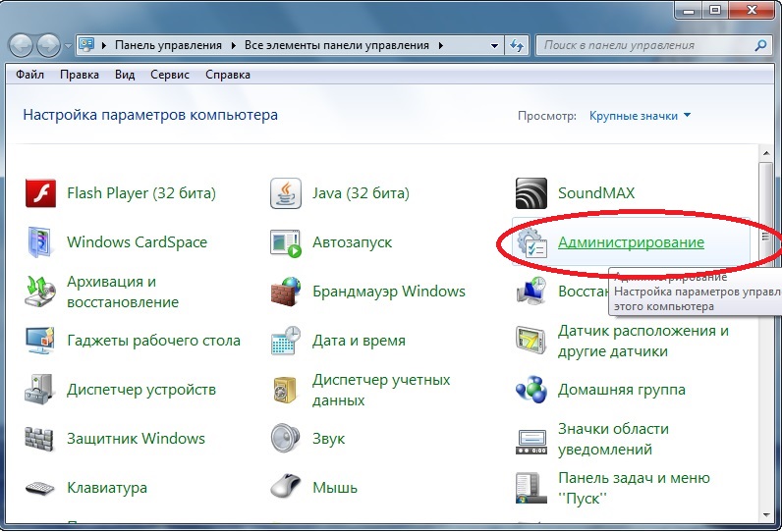Click the Автозапуск link text
This screenshot has width=782, height=532.
point(352,242)
